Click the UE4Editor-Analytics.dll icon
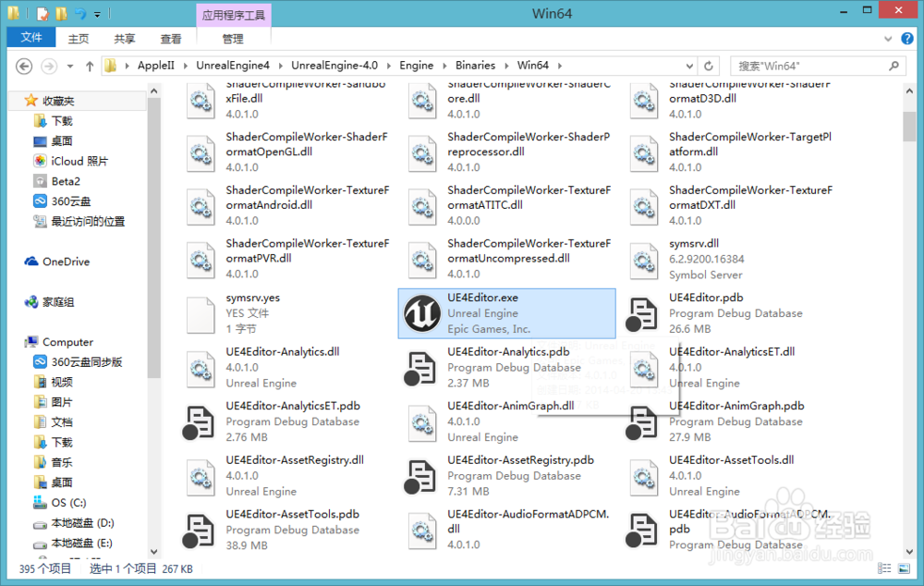Viewport: 924px width, 586px height. point(201,369)
